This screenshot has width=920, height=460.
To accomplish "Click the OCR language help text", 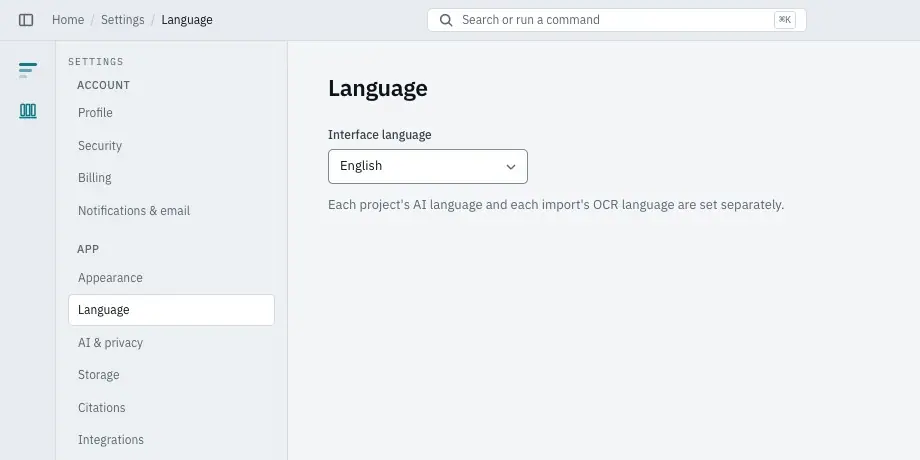I will 556,205.
